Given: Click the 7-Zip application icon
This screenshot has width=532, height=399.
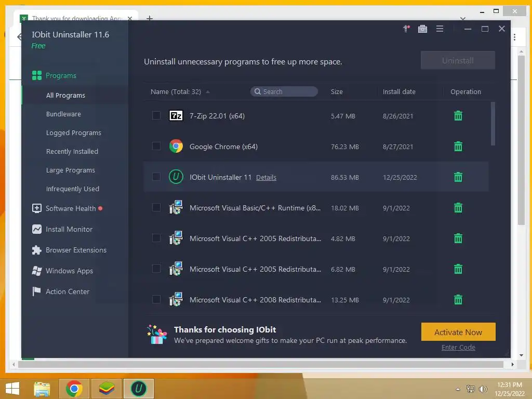Looking at the screenshot, I should (x=176, y=116).
